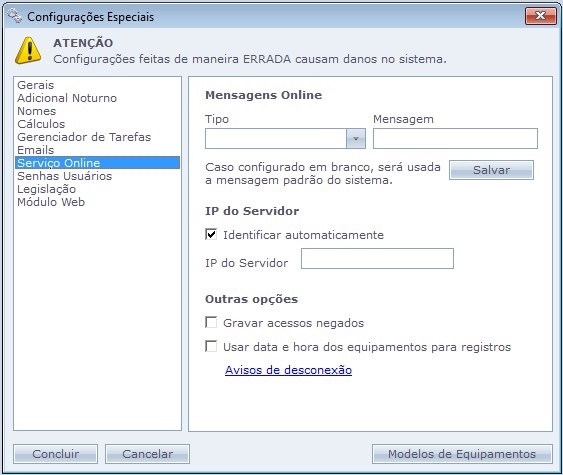
Task: Click the yellow warning triangle icon
Action: (x=28, y=51)
